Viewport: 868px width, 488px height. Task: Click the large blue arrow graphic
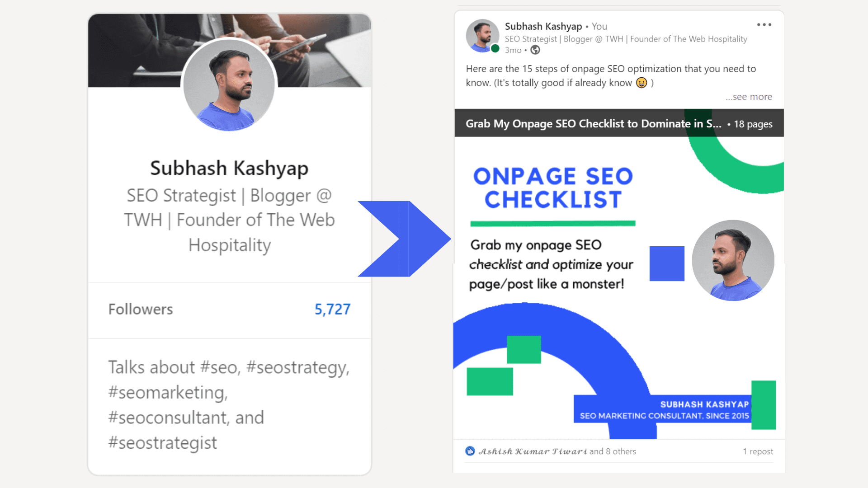click(404, 239)
